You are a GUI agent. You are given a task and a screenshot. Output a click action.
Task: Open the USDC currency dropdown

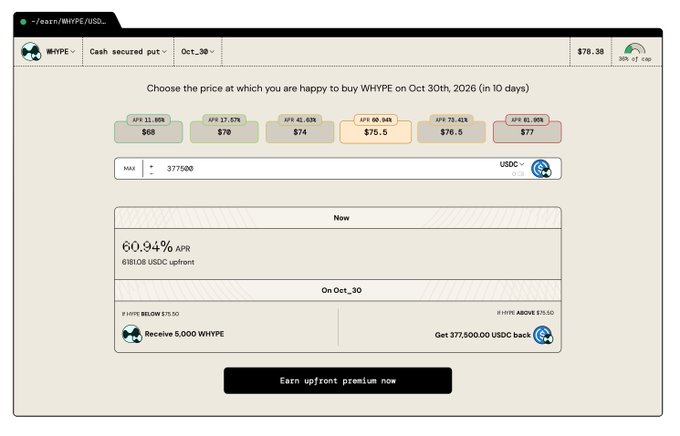click(512, 164)
